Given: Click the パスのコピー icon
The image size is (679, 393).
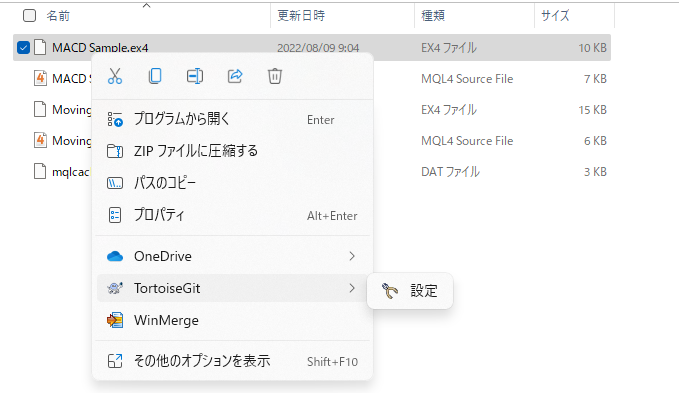Looking at the screenshot, I should (115, 183).
